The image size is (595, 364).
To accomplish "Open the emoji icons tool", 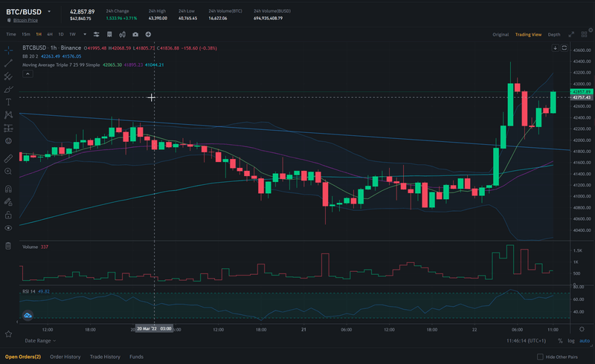I will coord(8,141).
